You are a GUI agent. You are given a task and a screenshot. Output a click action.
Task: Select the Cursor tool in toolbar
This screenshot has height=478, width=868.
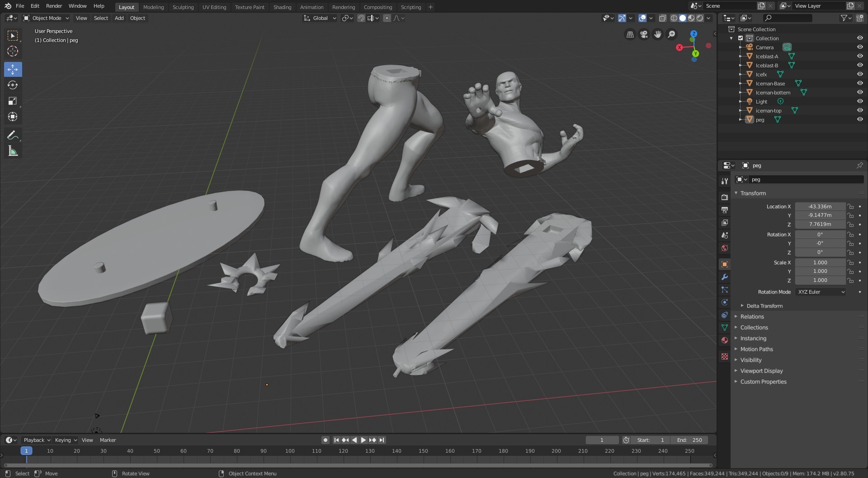tap(13, 52)
